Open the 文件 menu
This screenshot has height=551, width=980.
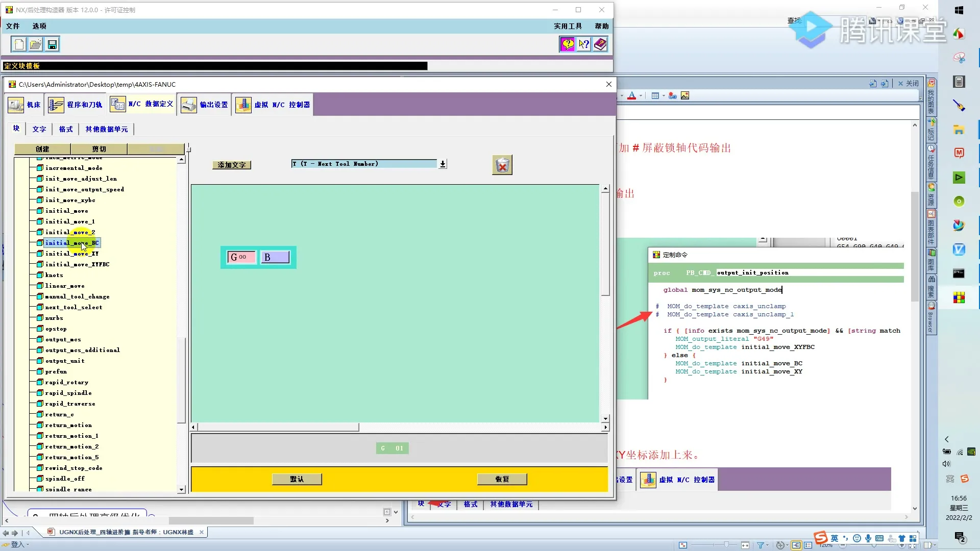[13, 26]
